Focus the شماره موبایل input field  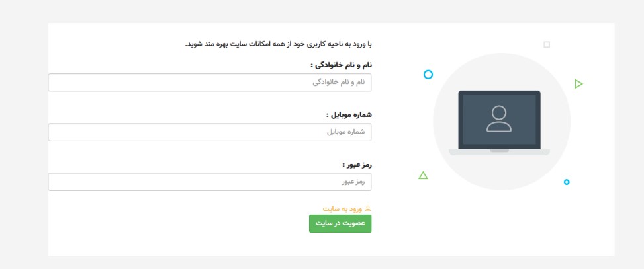point(210,132)
